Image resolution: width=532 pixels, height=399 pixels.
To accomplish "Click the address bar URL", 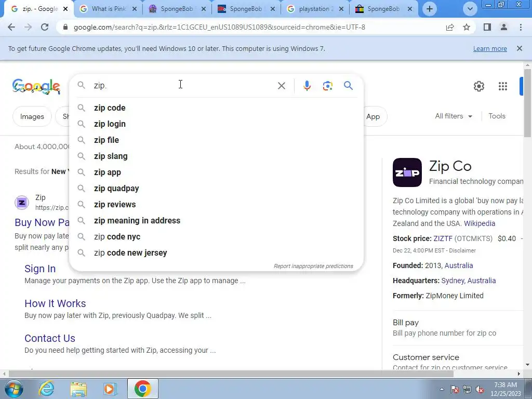I will (x=219, y=27).
